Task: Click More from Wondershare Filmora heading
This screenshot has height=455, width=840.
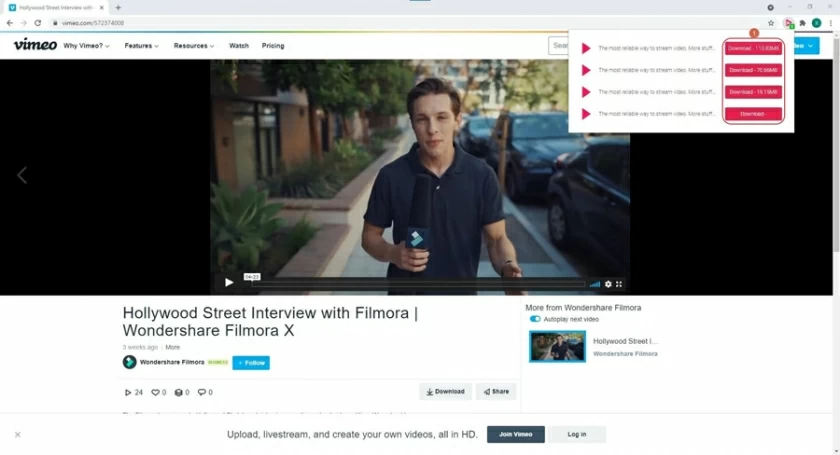Action: 583,308
